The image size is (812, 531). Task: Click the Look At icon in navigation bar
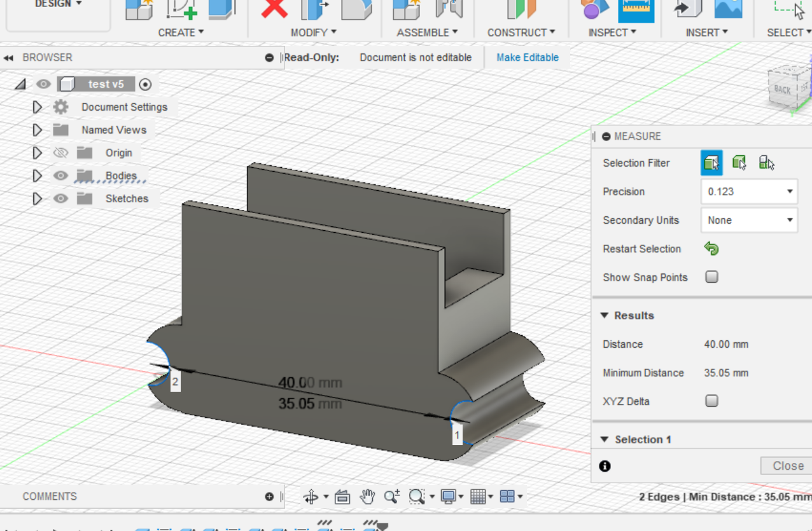(x=342, y=497)
